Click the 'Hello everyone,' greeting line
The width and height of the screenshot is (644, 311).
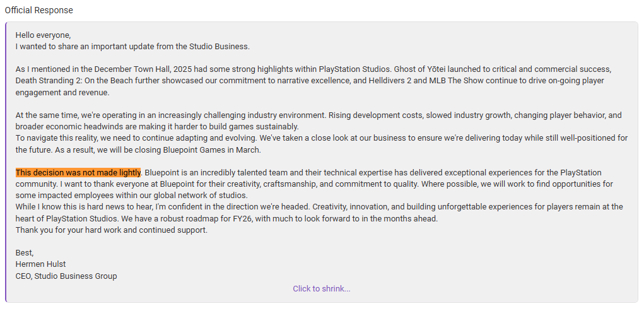tap(44, 35)
